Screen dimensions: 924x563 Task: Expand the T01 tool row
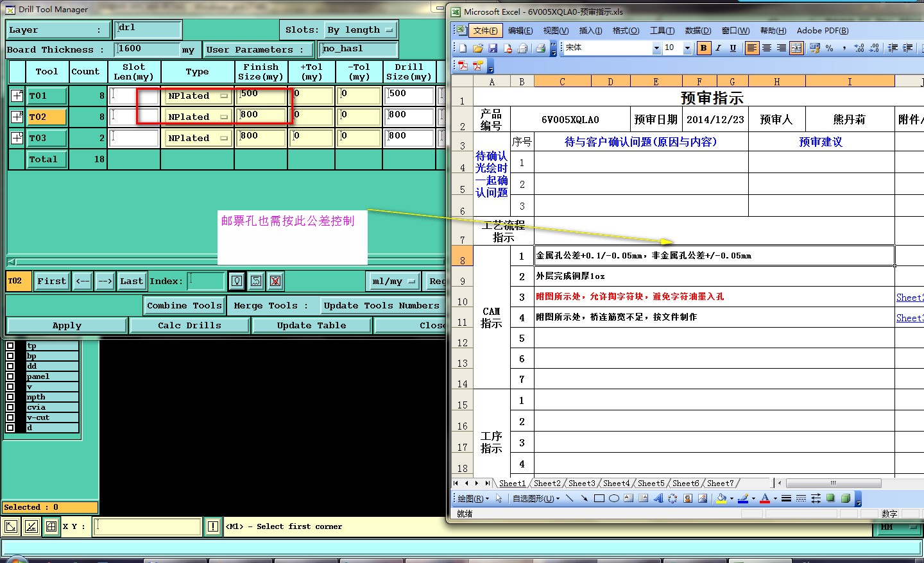[x=17, y=96]
